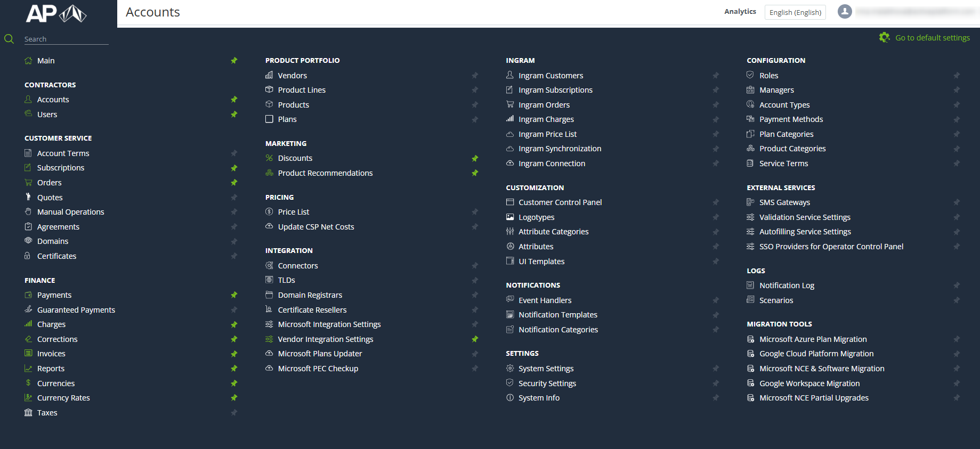This screenshot has height=449, width=980.
Task: Open the Product Lines menu item
Action: [302, 90]
